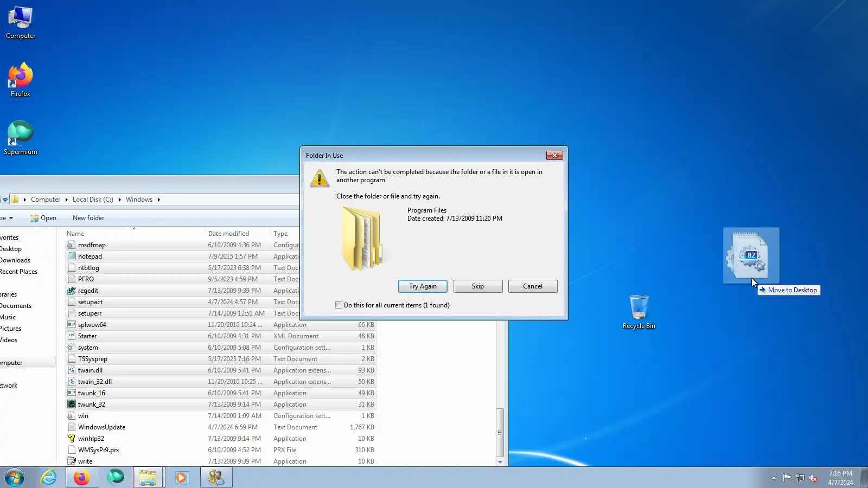Click New folder in Explorer toolbar
This screenshot has width=868, height=488.
(88, 218)
